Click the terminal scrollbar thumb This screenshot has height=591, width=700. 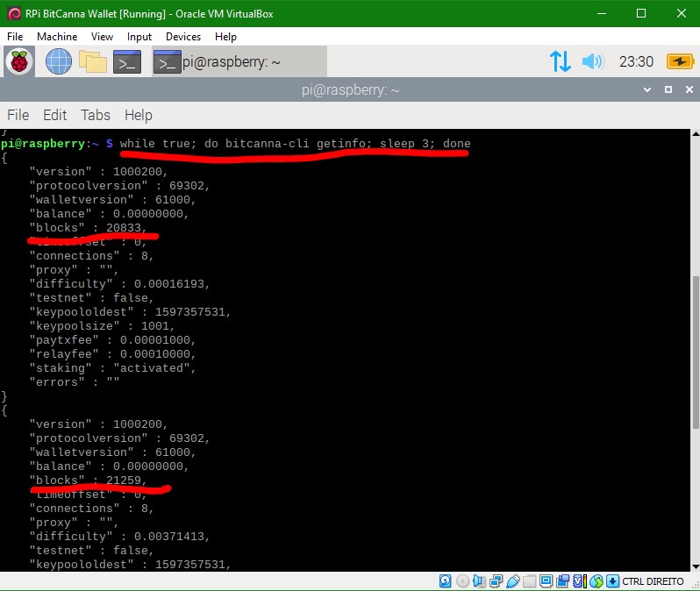(x=696, y=352)
